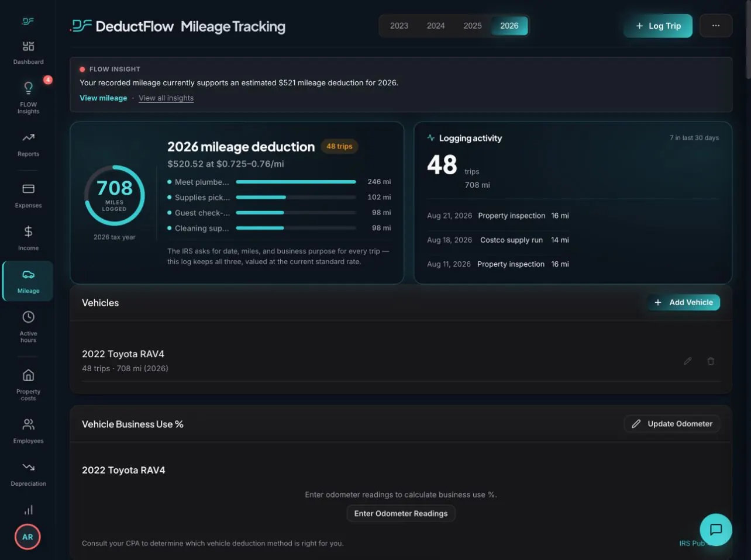This screenshot has height=560, width=751.
Task: Click the 708 miles logged ring
Action: (115, 195)
